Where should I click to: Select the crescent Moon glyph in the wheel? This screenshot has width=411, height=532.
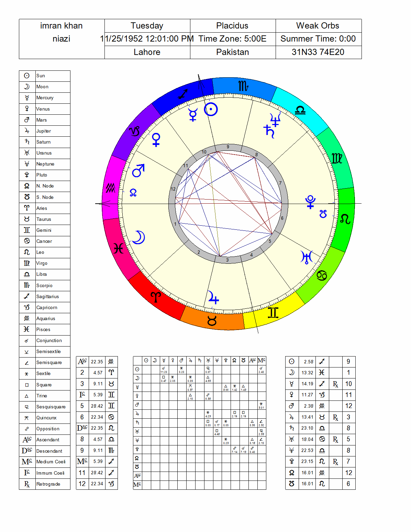[x=138, y=237]
